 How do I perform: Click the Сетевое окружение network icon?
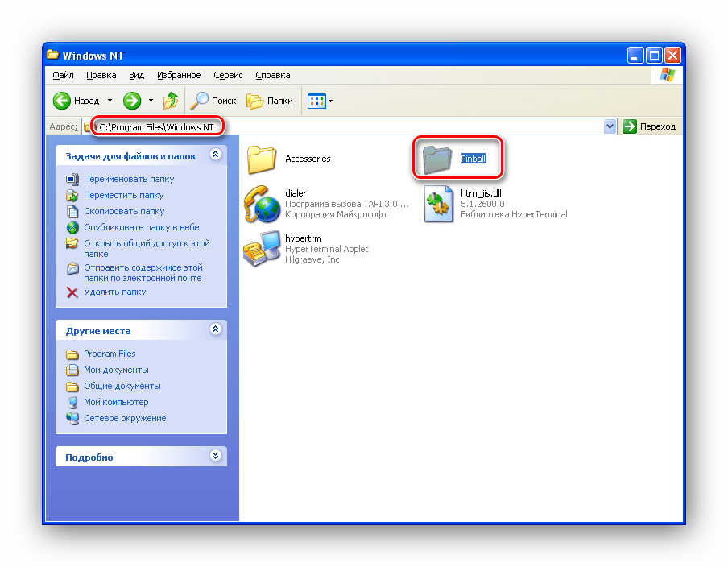(72, 418)
